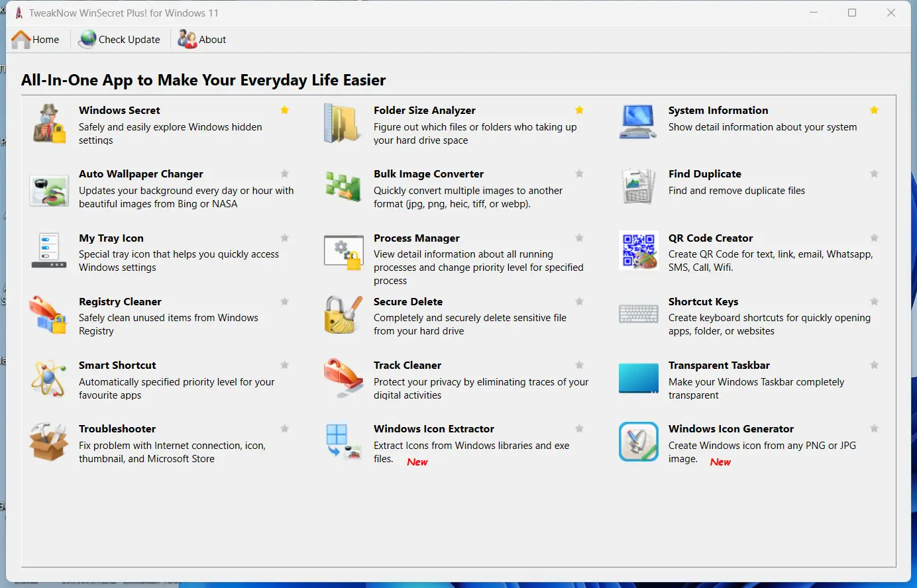Open the Windows Secret tool
The height and width of the screenshot is (588, 917).
(120, 110)
